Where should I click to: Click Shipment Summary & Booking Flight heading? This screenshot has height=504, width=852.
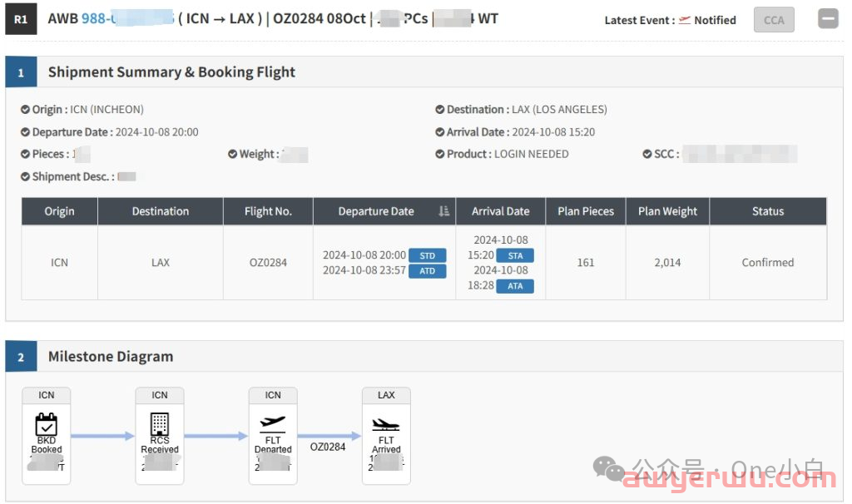[171, 72]
